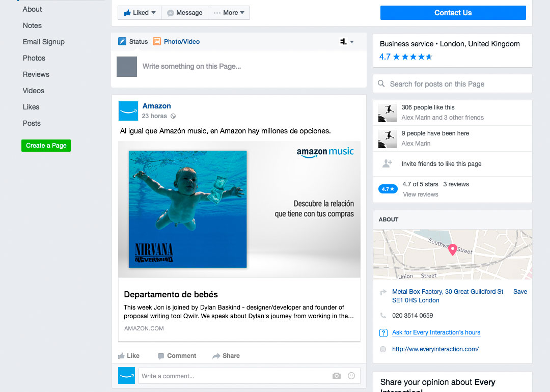Click the invite friends person-plus icon
The height and width of the screenshot is (392, 550).
pyautogui.click(x=387, y=163)
